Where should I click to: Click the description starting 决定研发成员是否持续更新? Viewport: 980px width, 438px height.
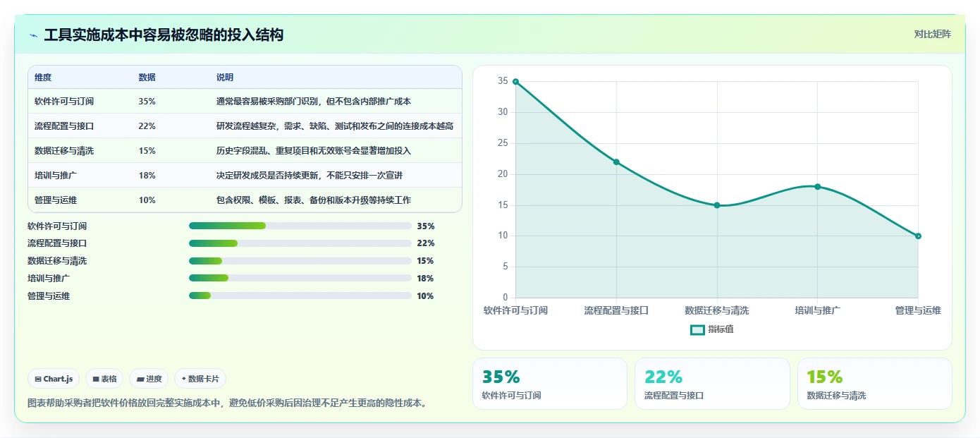coord(309,176)
